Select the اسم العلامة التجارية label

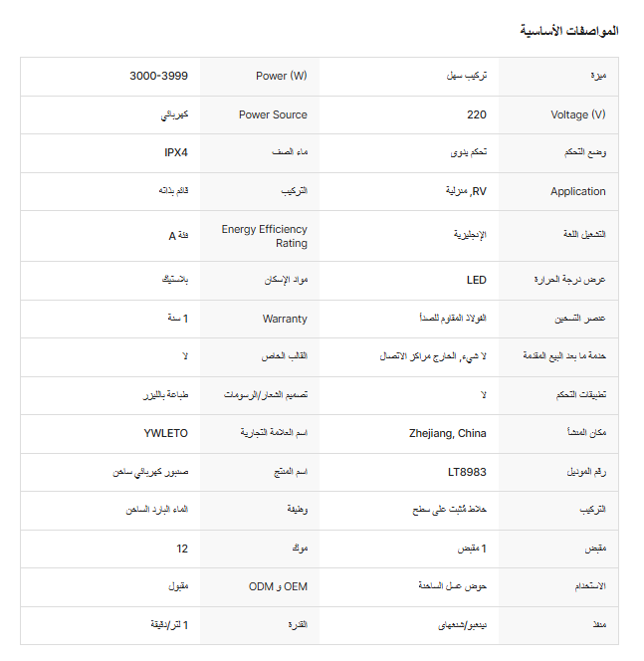coord(274,434)
